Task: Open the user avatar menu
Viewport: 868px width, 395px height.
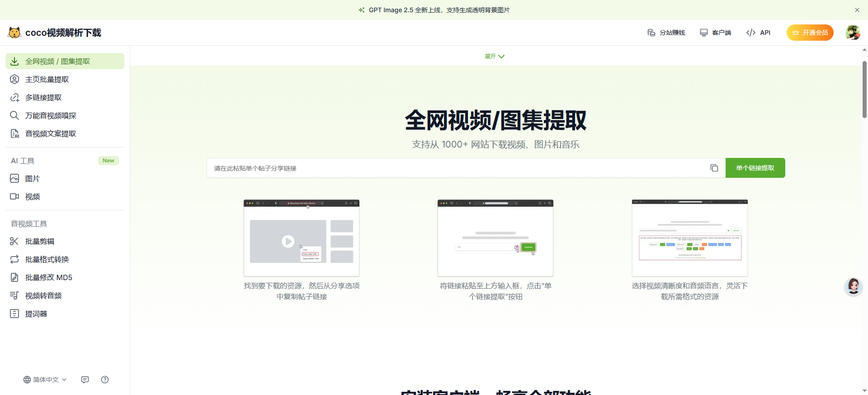Action: point(853,33)
